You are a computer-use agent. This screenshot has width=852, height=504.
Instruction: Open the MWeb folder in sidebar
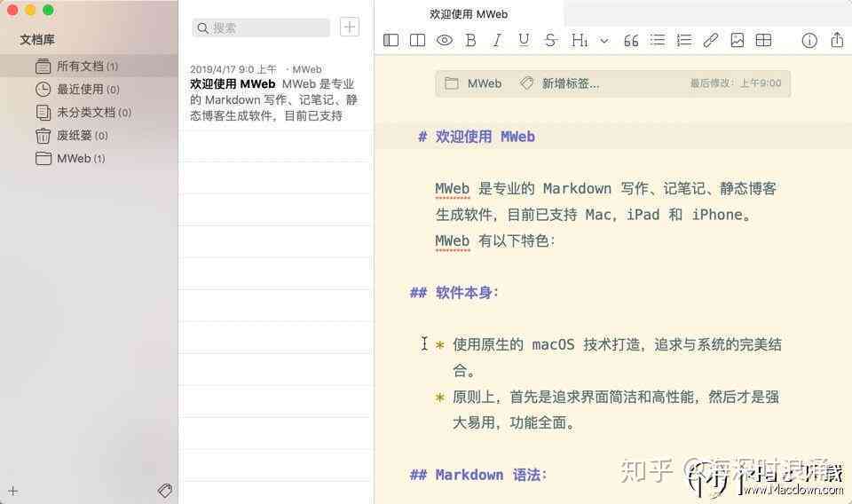click(x=89, y=159)
